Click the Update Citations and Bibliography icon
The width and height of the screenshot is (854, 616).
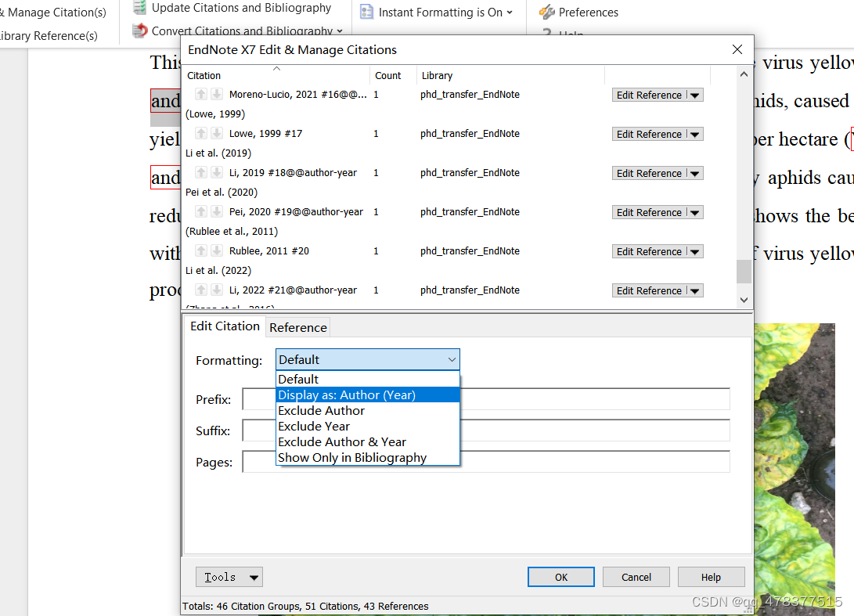[140, 7]
